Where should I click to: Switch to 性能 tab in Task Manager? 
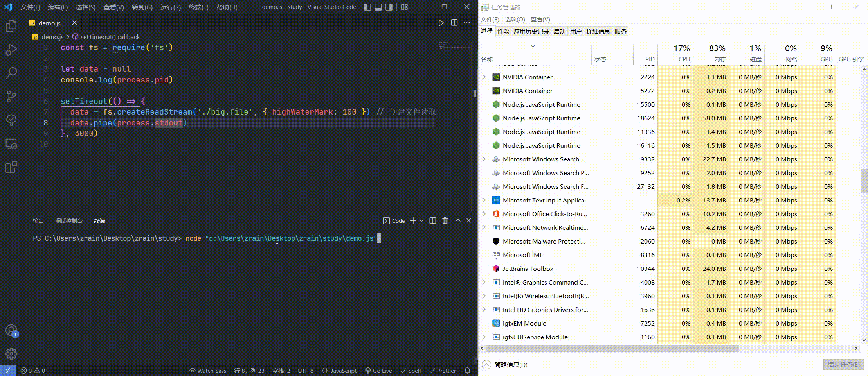point(503,31)
